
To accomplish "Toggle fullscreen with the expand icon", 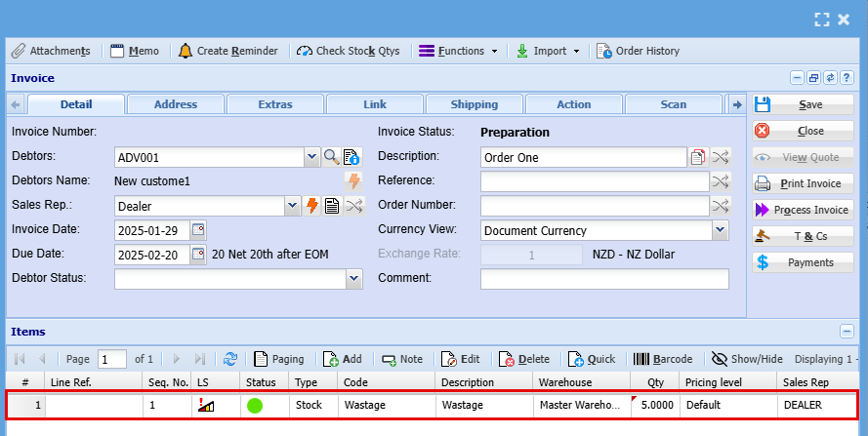I will (x=822, y=20).
